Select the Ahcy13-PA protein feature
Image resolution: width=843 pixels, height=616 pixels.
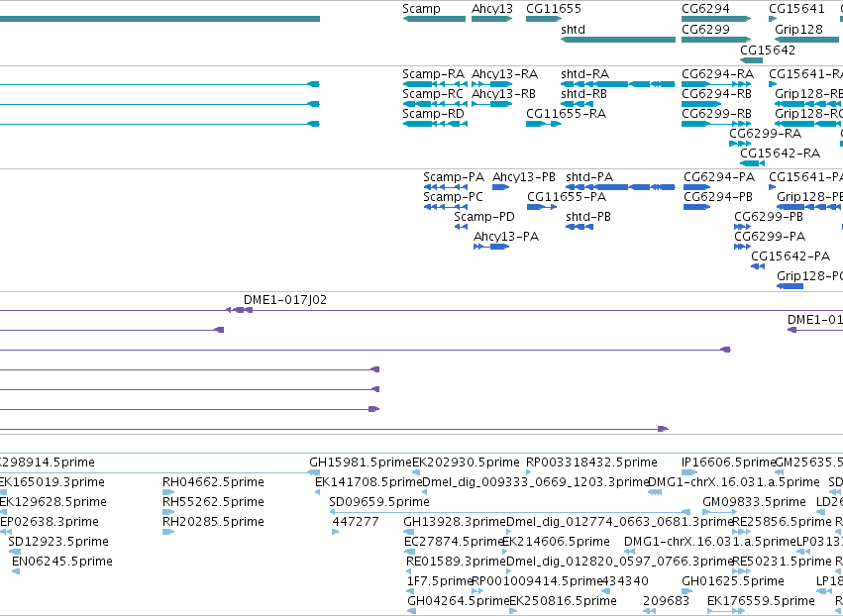(491, 247)
